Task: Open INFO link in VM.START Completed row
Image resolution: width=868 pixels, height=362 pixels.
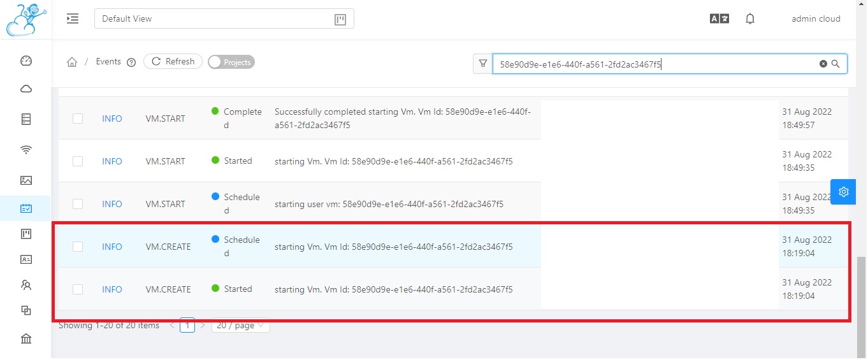Action: pyautogui.click(x=112, y=119)
